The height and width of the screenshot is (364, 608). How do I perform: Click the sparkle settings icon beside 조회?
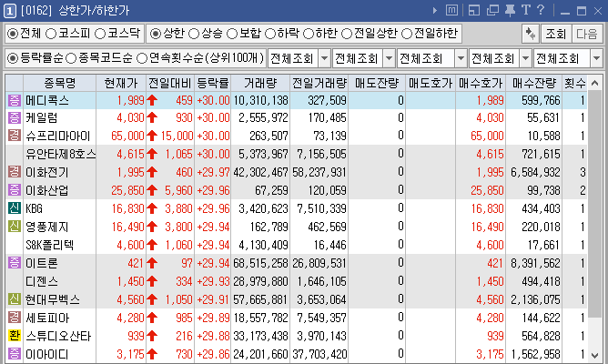coord(530,34)
